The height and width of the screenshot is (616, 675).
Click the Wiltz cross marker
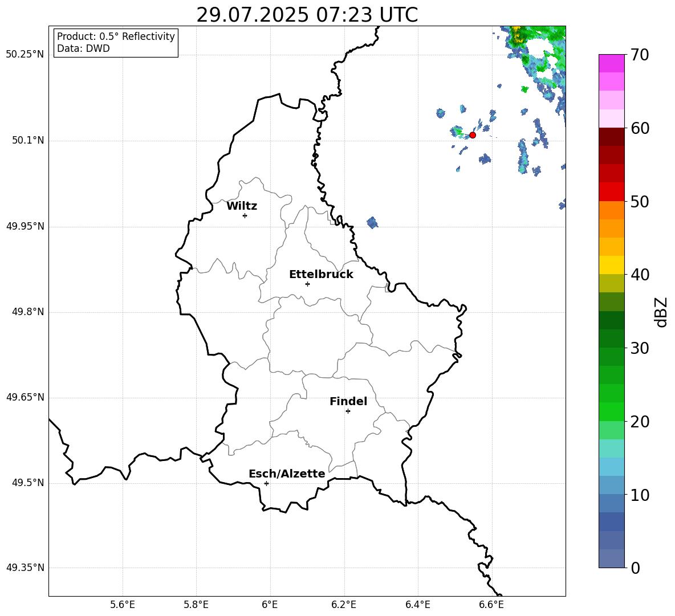(245, 215)
